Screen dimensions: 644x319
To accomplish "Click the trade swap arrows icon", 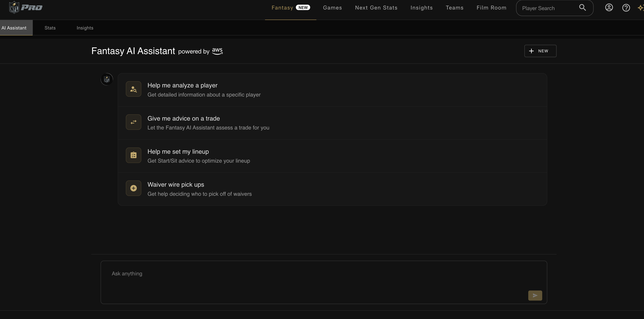I will [x=134, y=122].
